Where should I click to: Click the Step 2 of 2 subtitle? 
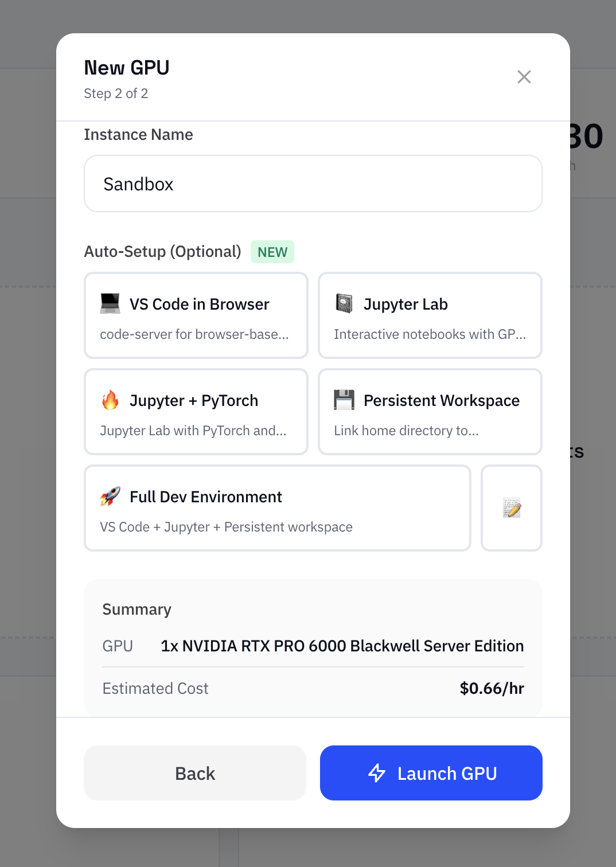pos(116,93)
